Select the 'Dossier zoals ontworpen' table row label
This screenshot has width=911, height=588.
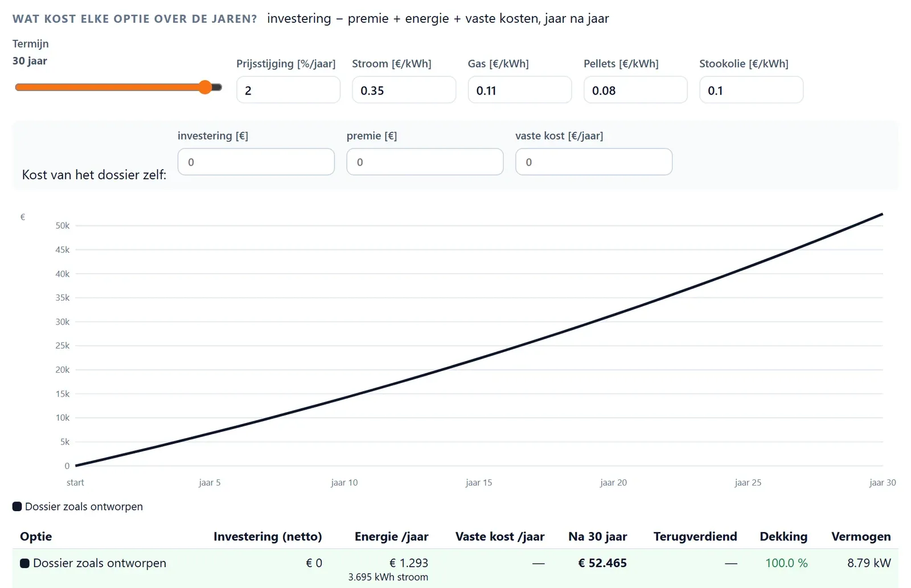pyautogui.click(x=93, y=563)
